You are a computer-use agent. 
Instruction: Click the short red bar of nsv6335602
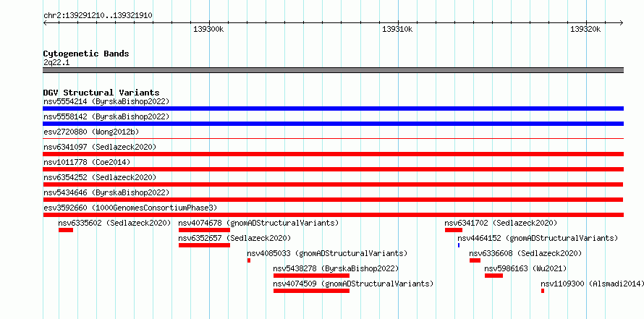66,230
